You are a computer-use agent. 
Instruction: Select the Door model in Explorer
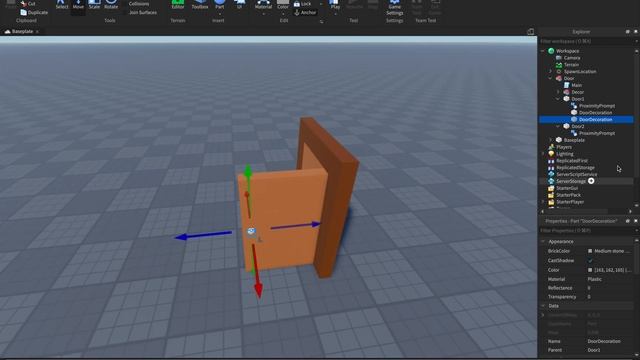(569, 78)
